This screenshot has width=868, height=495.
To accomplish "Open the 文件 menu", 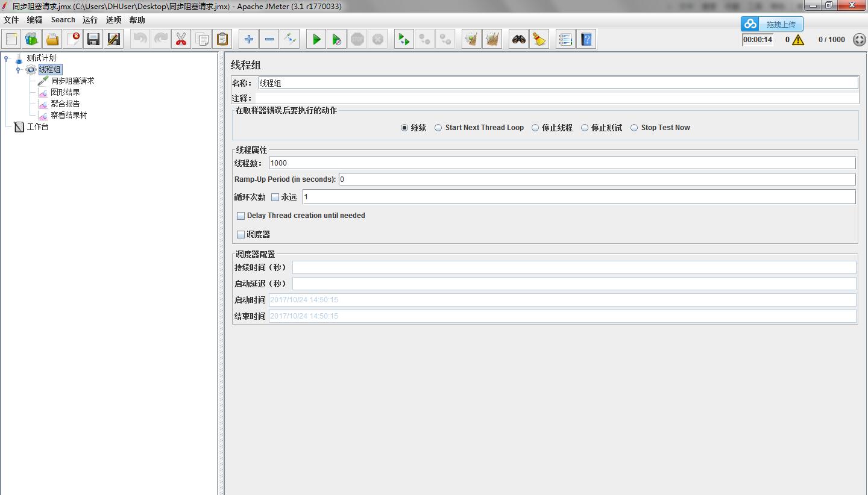I will coord(11,20).
